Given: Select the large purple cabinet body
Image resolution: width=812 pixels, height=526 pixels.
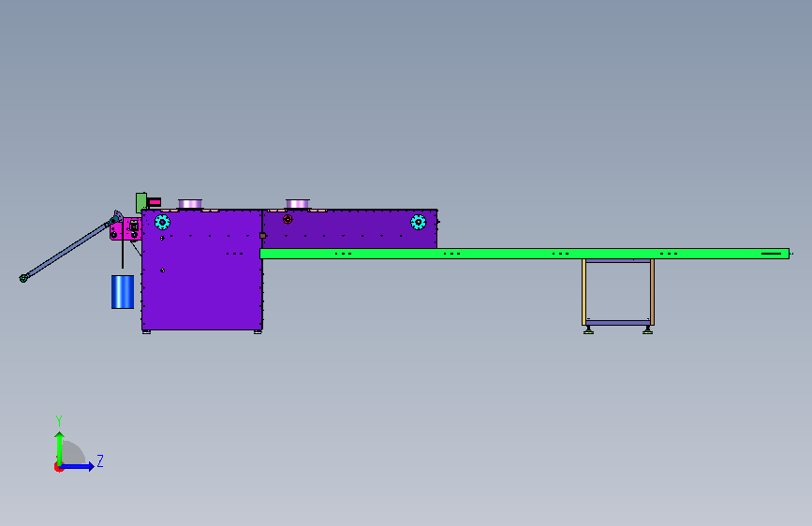Looking at the screenshot, I should (202, 270).
